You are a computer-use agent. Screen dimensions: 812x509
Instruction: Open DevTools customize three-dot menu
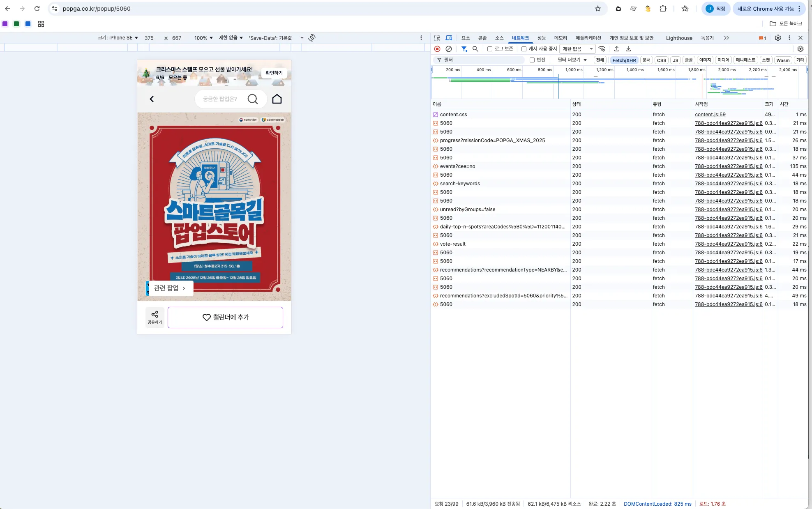point(789,38)
